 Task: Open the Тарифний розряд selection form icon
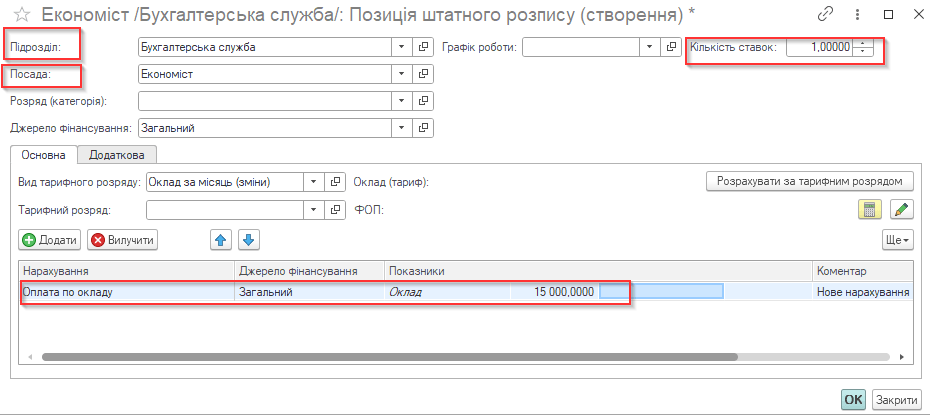335,209
